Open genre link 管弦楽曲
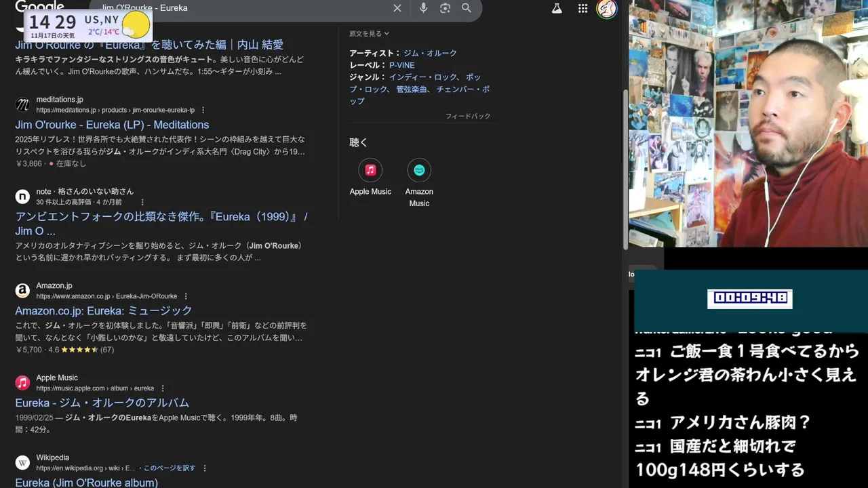This screenshot has height=488, width=868. click(413, 89)
